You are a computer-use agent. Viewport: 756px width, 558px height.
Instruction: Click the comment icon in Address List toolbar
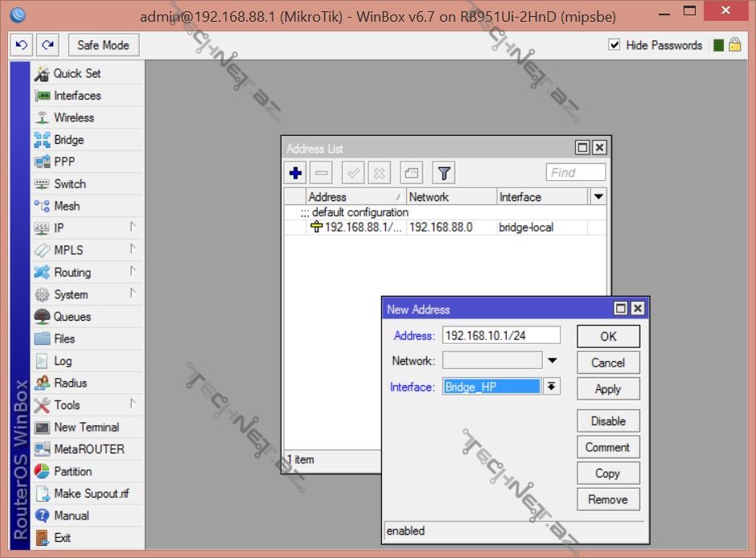pyautogui.click(x=411, y=173)
